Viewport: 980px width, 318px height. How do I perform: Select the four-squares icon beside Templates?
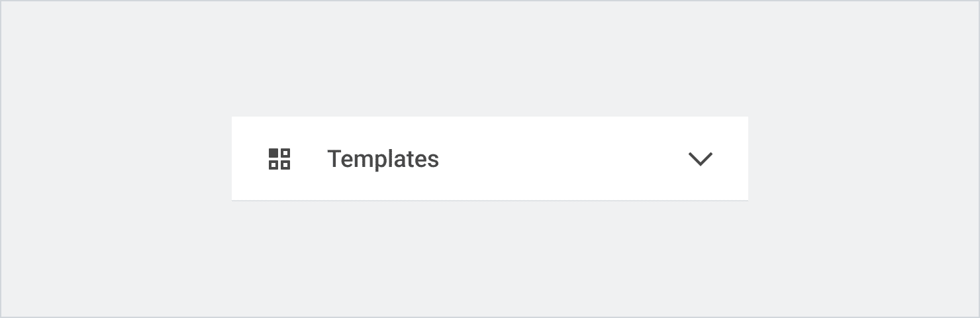click(279, 159)
